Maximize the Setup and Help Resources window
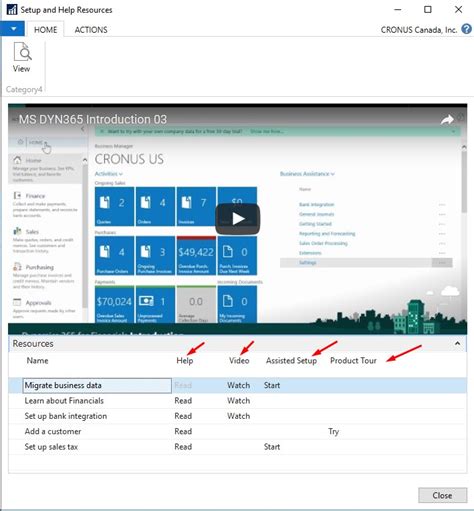Image resolution: width=474 pixels, height=511 pixels. [x=428, y=9]
